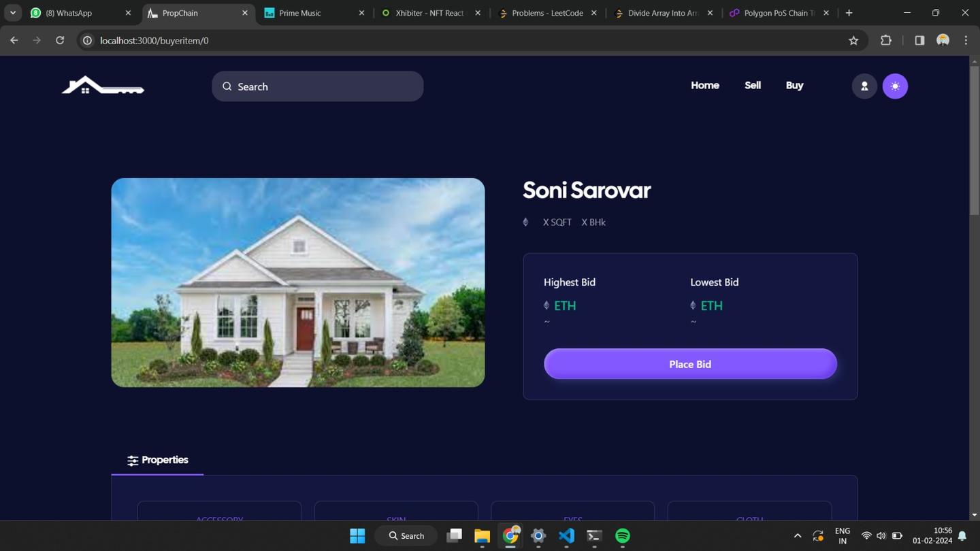Open the Windows Start menu
This screenshot has height=551, width=980.
[x=357, y=536]
